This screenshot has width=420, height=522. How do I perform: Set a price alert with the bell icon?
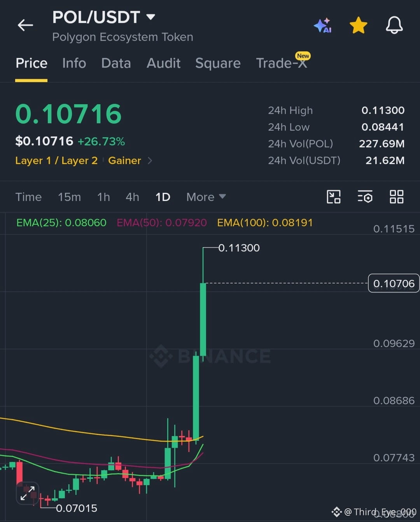394,25
